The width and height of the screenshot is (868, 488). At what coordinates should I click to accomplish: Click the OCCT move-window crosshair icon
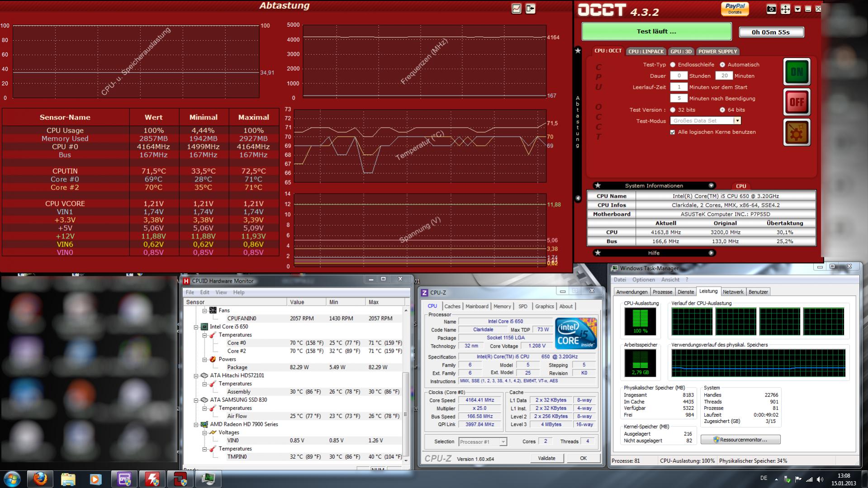click(x=785, y=9)
